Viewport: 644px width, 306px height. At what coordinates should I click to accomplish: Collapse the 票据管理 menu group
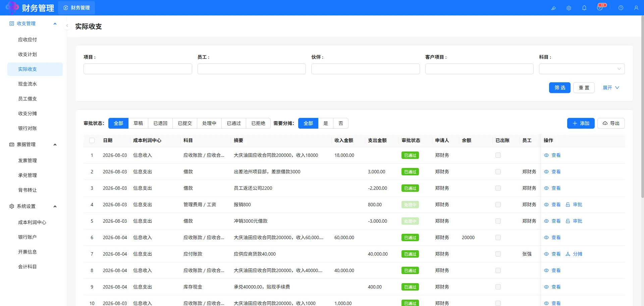[x=55, y=144]
